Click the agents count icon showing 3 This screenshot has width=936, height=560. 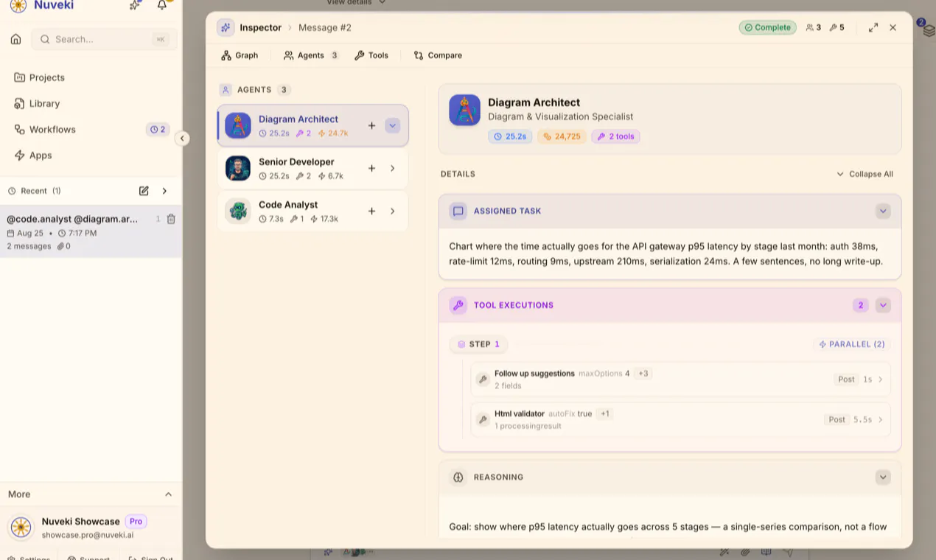click(x=814, y=27)
